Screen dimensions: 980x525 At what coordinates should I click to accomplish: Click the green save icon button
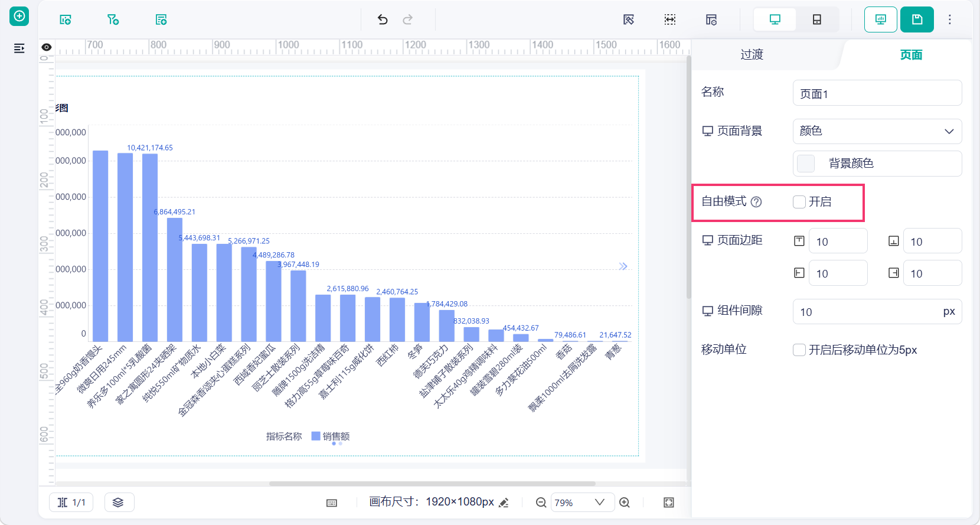click(x=917, y=19)
